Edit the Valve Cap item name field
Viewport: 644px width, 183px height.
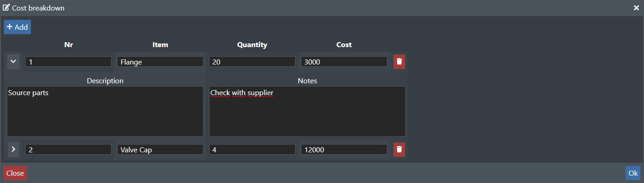click(x=160, y=150)
